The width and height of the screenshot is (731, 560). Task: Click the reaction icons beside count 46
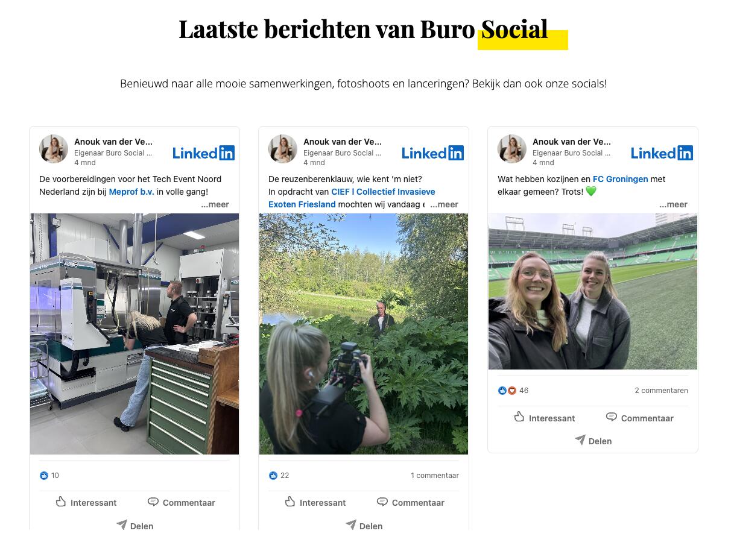tap(507, 391)
